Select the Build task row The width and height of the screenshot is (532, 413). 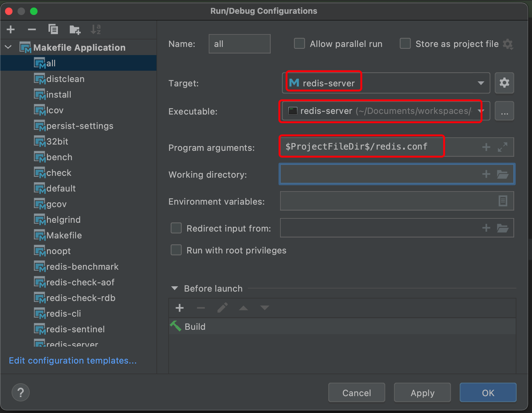click(342, 327)
